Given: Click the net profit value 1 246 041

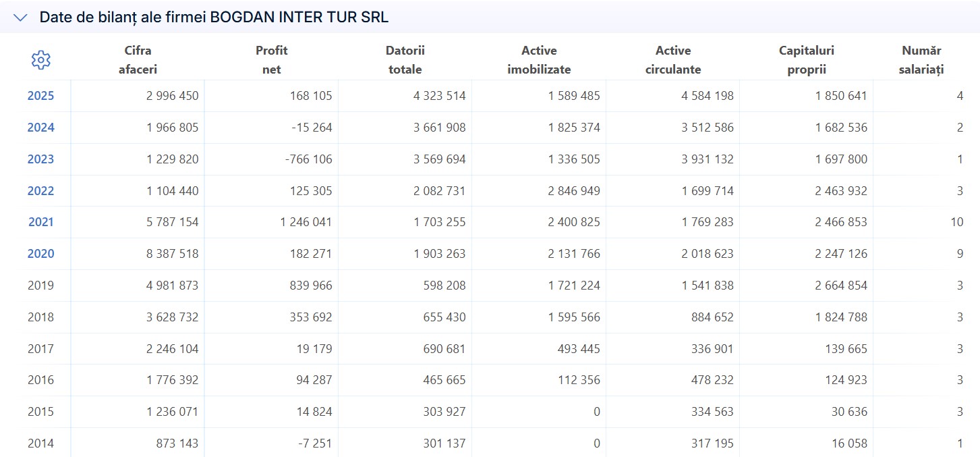Looking at the screenshot, I should [x=306, y=222].
